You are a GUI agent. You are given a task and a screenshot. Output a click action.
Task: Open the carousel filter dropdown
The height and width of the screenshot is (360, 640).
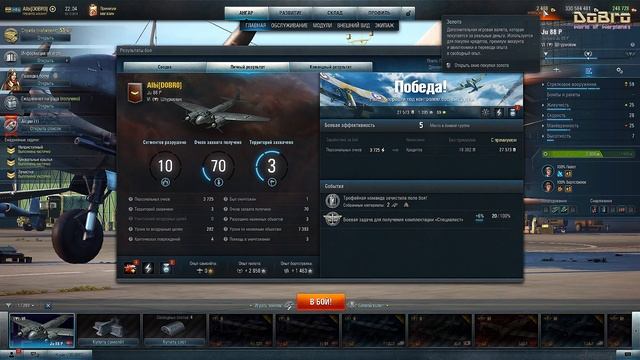(25, 306)
